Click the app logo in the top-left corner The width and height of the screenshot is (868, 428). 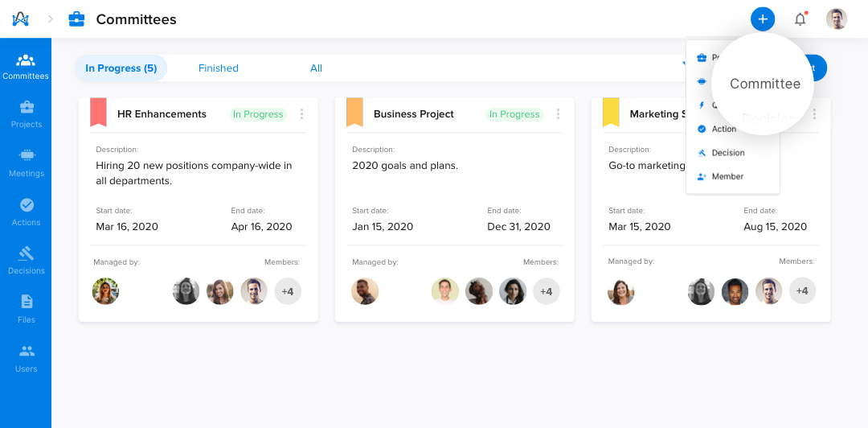[x=20, y=19]
